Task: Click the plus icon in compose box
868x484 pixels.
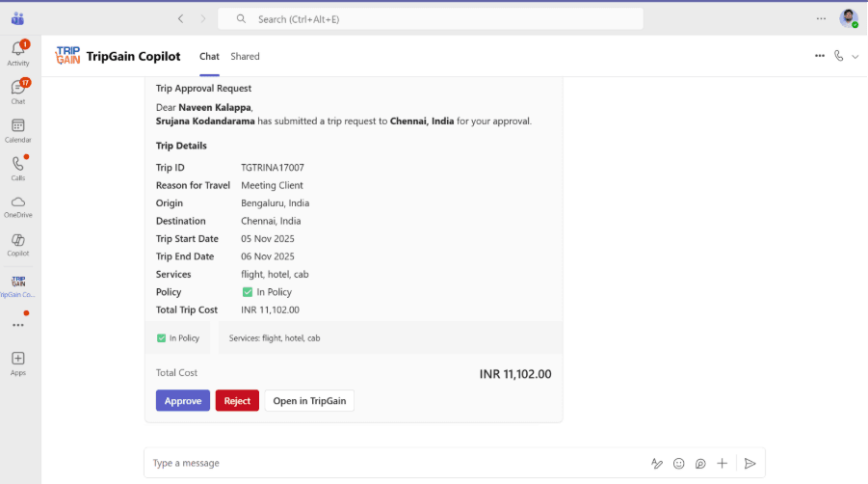Action: [x=722, y=464]
